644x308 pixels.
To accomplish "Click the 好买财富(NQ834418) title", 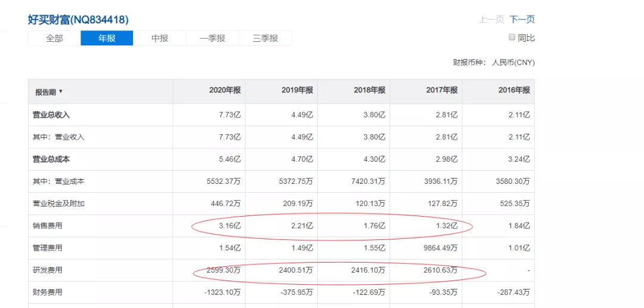I will (x=78, y=20).
